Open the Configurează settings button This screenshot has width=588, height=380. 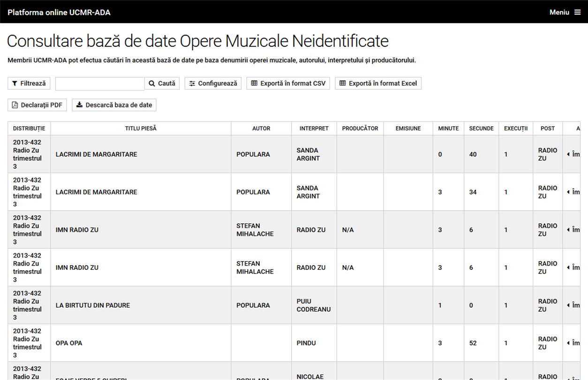pyautogui.click(x=213, y=83)
